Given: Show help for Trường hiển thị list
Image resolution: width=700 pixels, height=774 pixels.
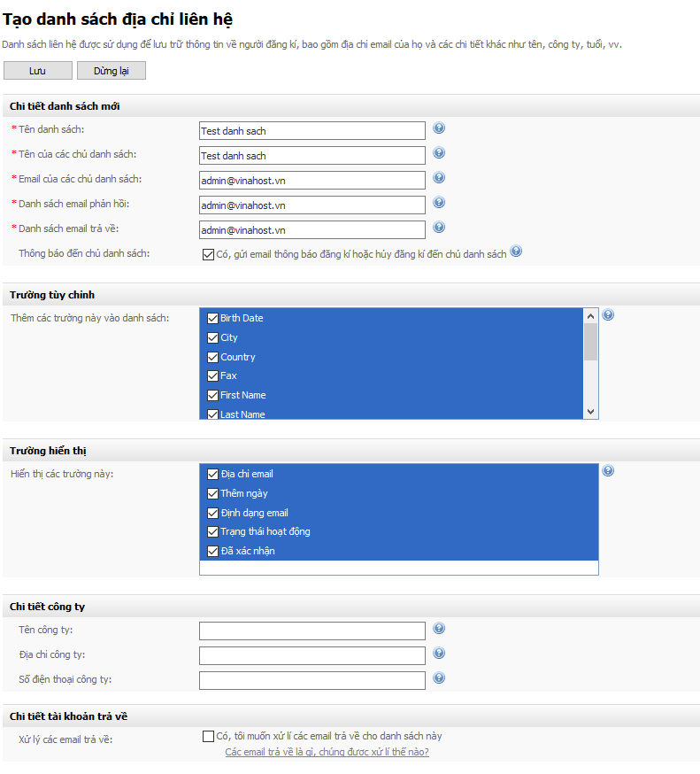Looking at the screenshot, I should point(608,471).
